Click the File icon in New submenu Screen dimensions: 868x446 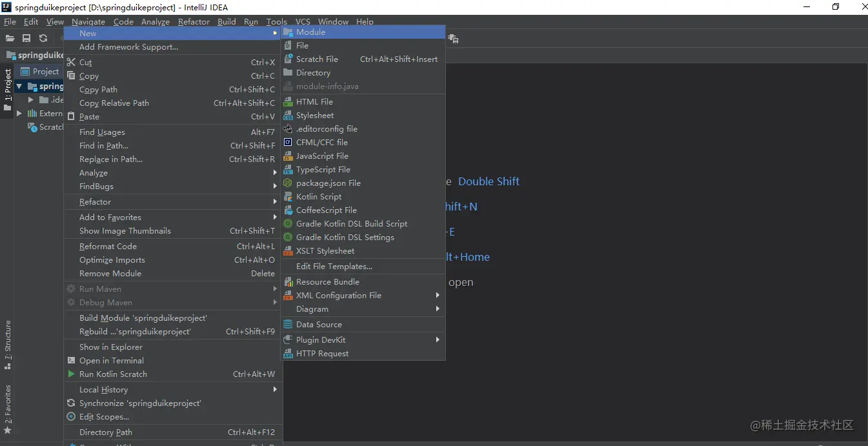pos(288,46)
